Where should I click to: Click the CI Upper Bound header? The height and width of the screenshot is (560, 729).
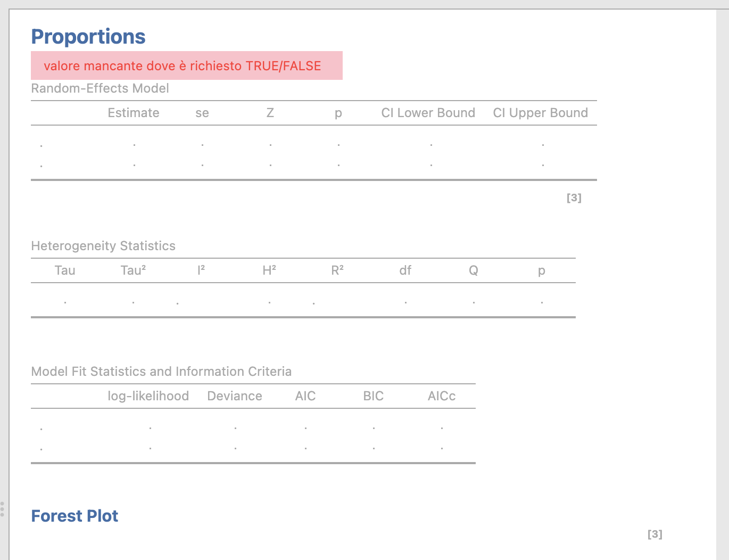coord(540,113)
